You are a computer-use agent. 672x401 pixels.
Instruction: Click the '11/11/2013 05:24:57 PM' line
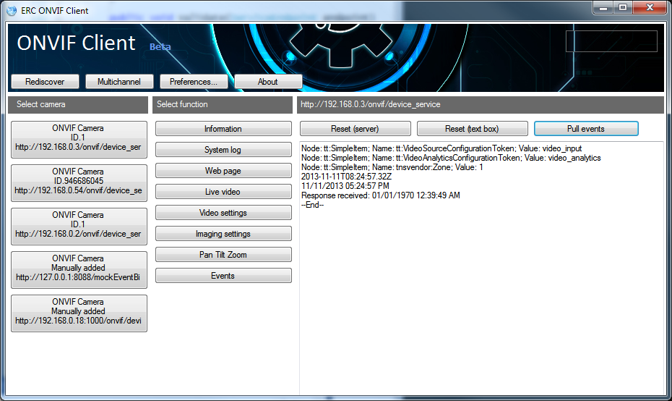pyautogui.click(x=345, y=186)
